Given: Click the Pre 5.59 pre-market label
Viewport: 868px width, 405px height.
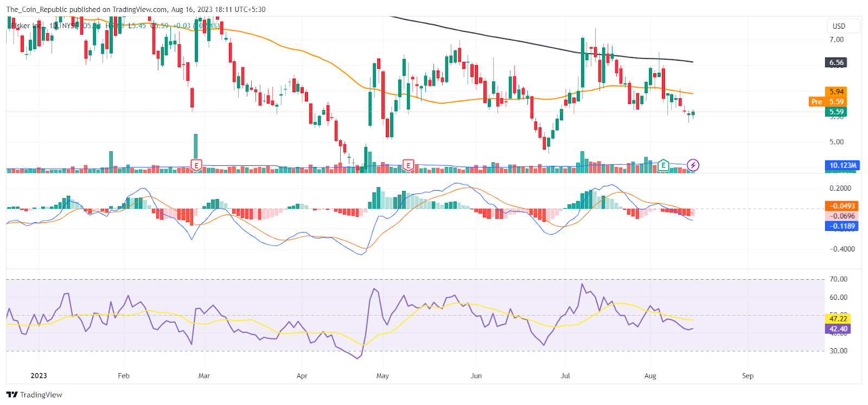Looking at the screenshot, I should pos(827,101).
